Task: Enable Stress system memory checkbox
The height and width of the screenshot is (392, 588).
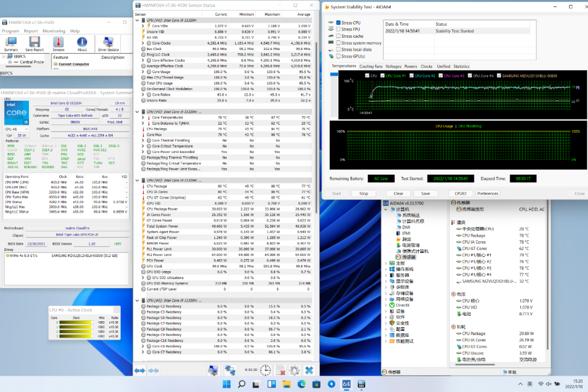Action: coord(338,43)
